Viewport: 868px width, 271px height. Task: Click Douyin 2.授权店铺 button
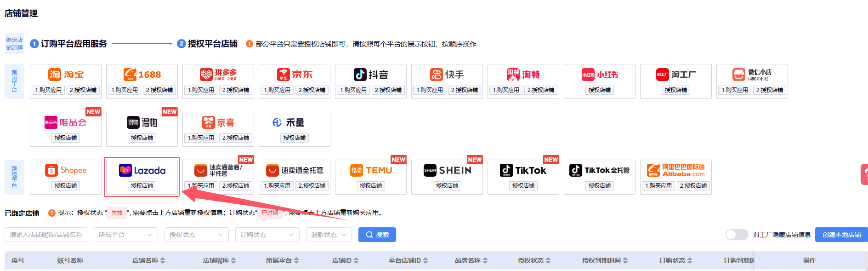pyautogui.click(x=388, y=90)
